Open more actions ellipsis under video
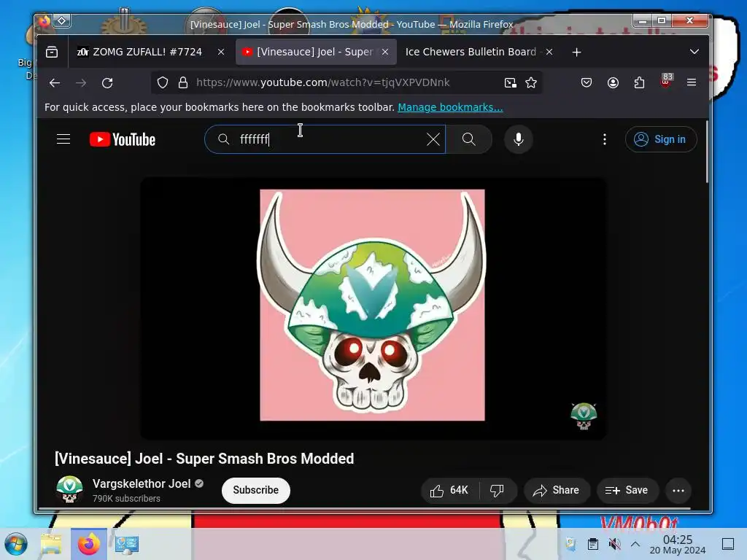The height and width of the screenshot is (560, 747). point(678,491)
